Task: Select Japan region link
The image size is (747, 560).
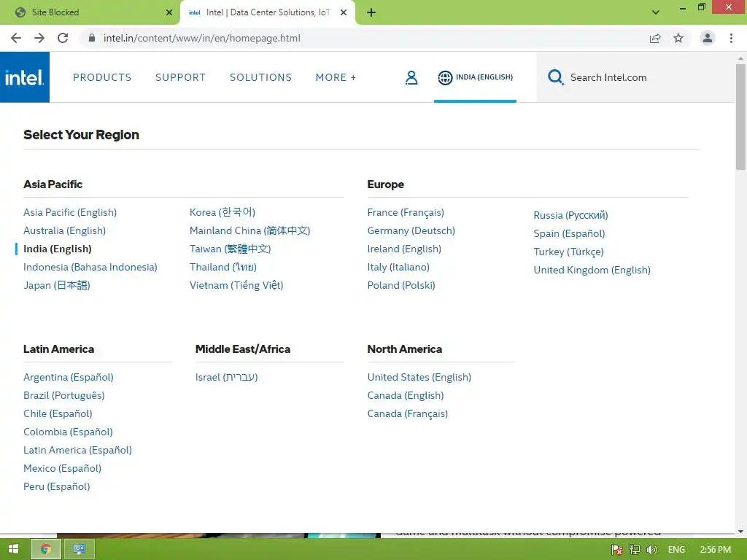Action: point(57,285)
